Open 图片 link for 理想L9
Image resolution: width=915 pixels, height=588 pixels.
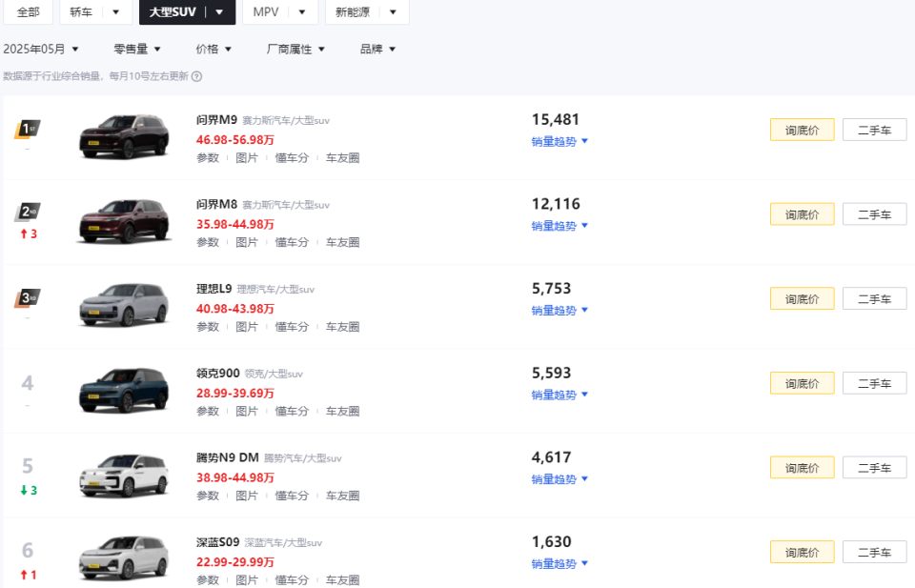247,327
